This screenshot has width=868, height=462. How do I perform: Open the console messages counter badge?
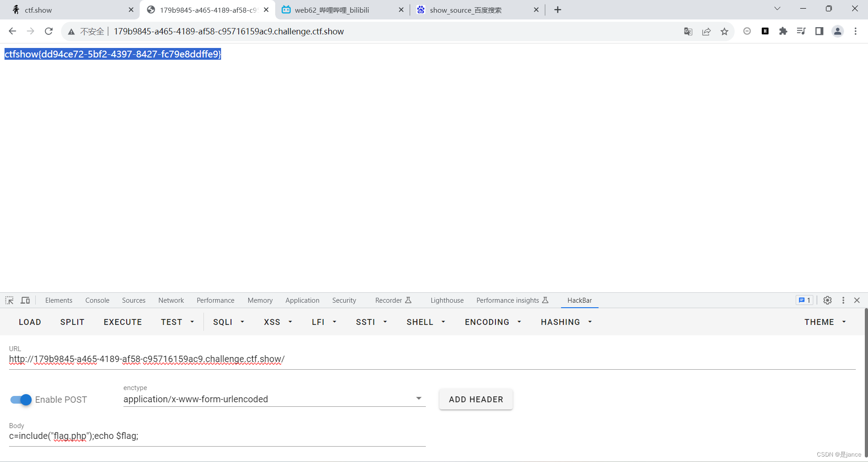[x=804, y=300]
